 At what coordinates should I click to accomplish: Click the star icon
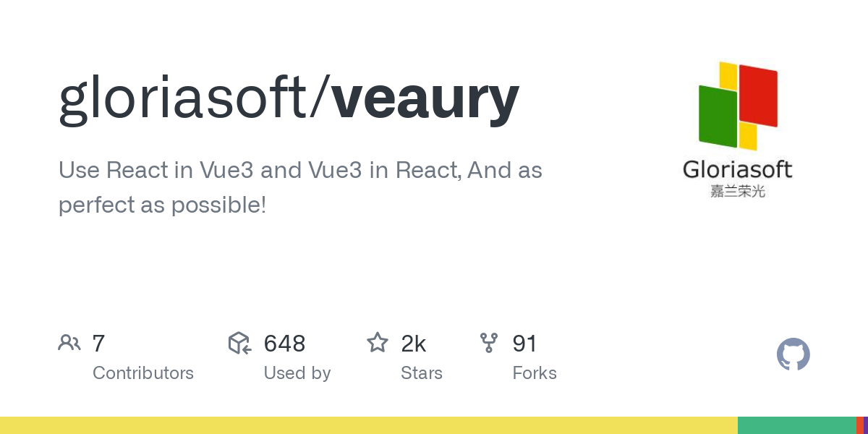click(378, 342)
